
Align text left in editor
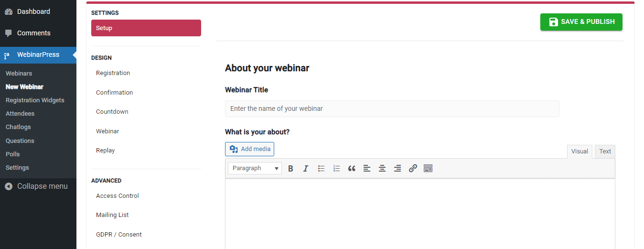click(367, 168)
